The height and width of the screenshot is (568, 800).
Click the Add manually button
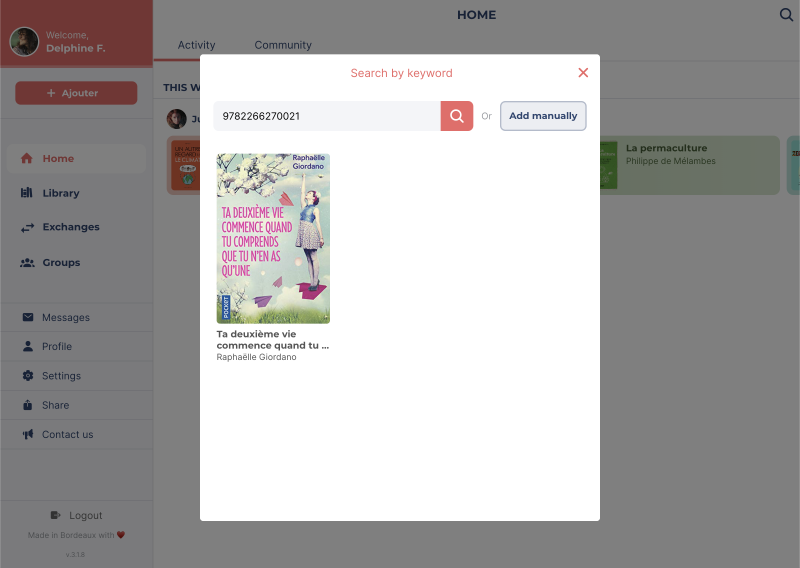click(x=543, y=116)
